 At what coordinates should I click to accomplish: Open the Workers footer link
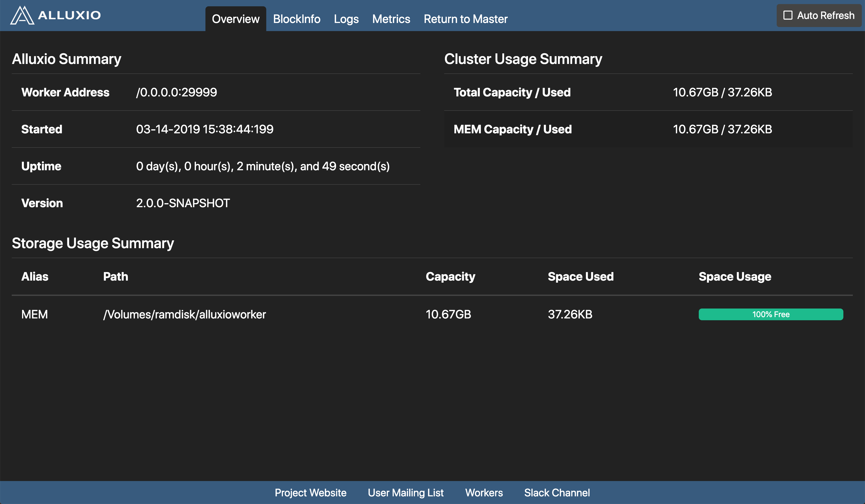pyautogui.click(x=484, y=493)
